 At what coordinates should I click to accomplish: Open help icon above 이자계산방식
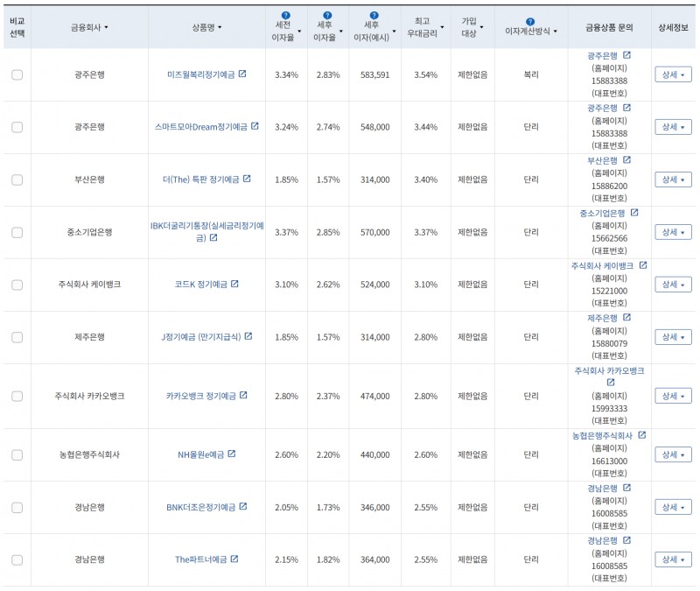pos(530,21)
